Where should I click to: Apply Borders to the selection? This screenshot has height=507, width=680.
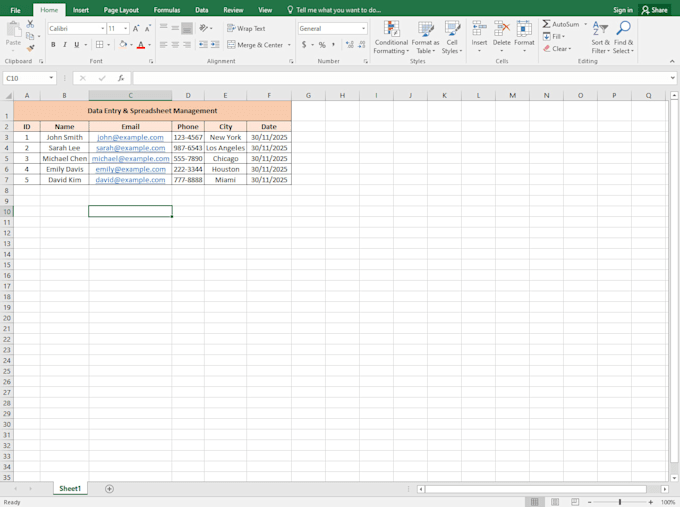[100, 45]
